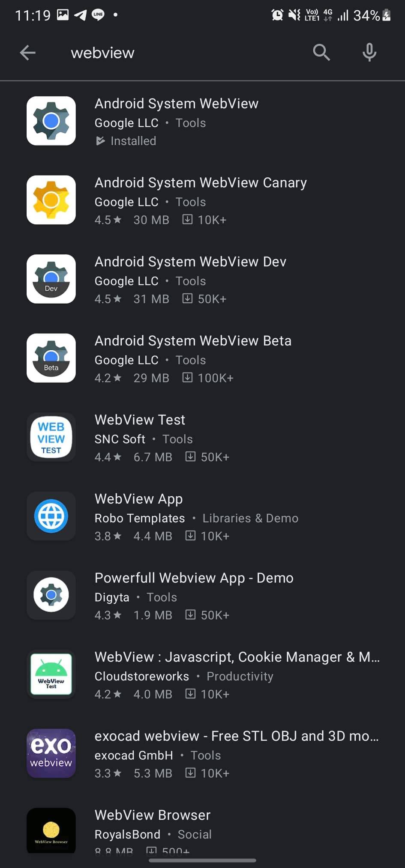This screenshot has width=405, height=868.
Task: Tap the WebView Dev app icon
Action: [51, 279]
